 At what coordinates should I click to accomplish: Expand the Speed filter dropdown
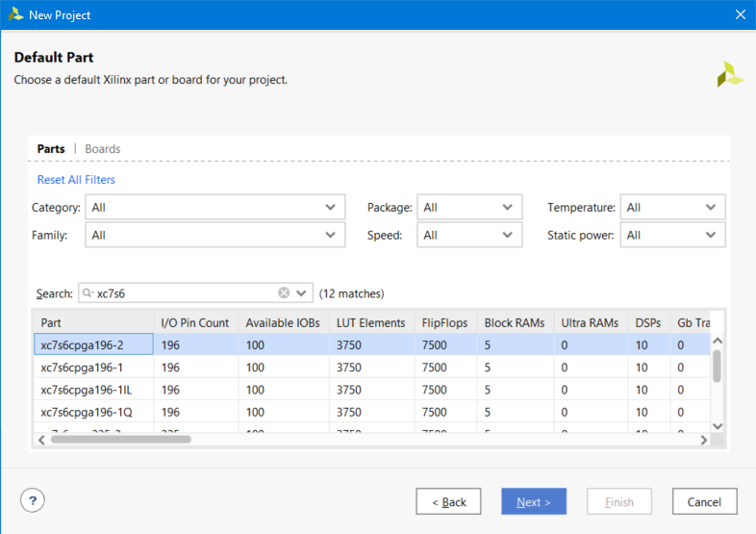[x=469, y=235]
